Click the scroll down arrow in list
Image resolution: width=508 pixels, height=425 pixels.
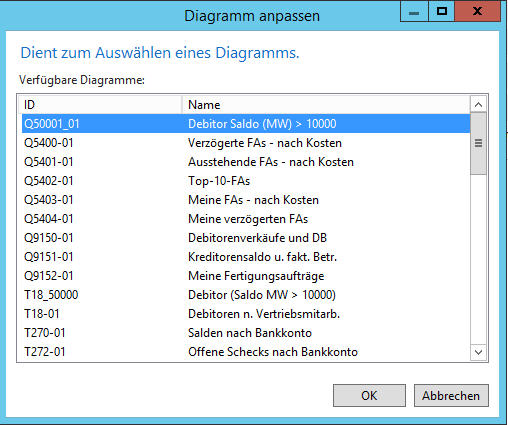[478, 352]
